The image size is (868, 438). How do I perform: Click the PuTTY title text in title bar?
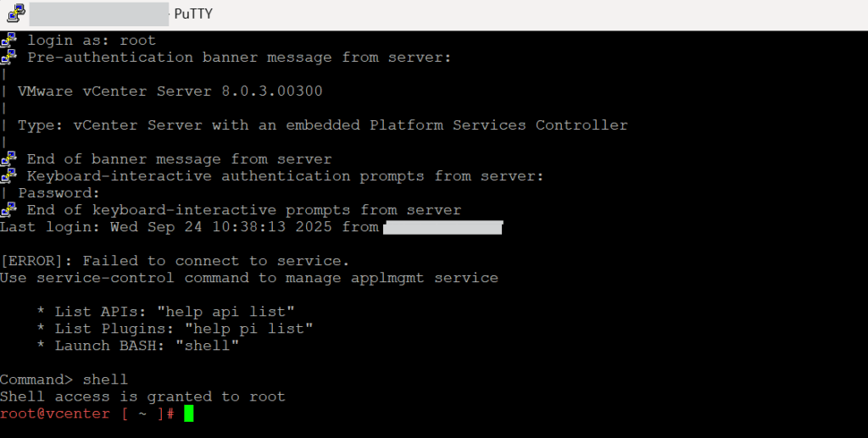click(193, 14)
